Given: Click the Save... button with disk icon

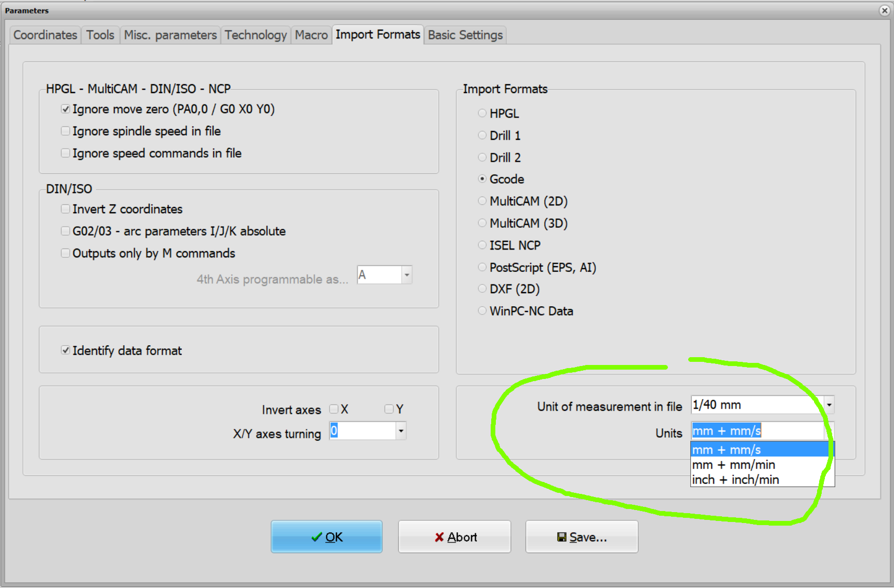Looking at the screenshot, I should click(582, 537).
